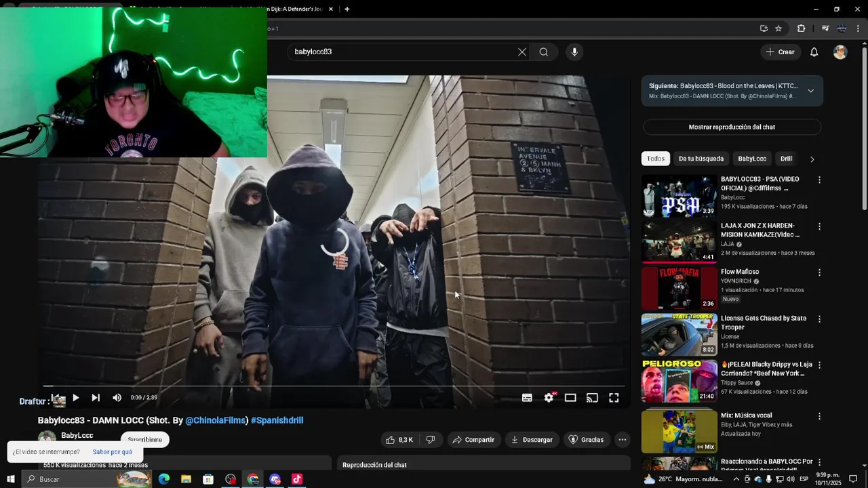The height and width of the screenshot is (488, 868).
Task: Bookmark this page with star icon
Action: tap(778, 28)
